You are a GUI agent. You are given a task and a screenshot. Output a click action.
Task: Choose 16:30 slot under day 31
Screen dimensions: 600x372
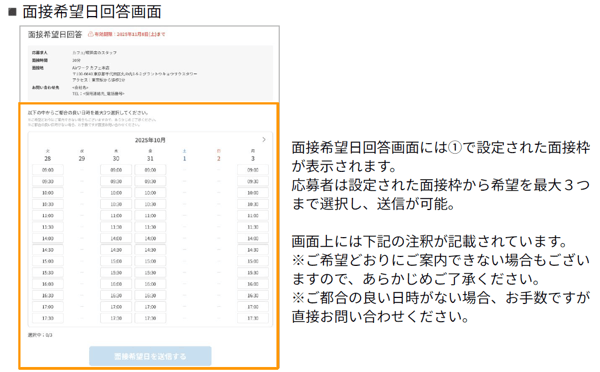point(150,295)
